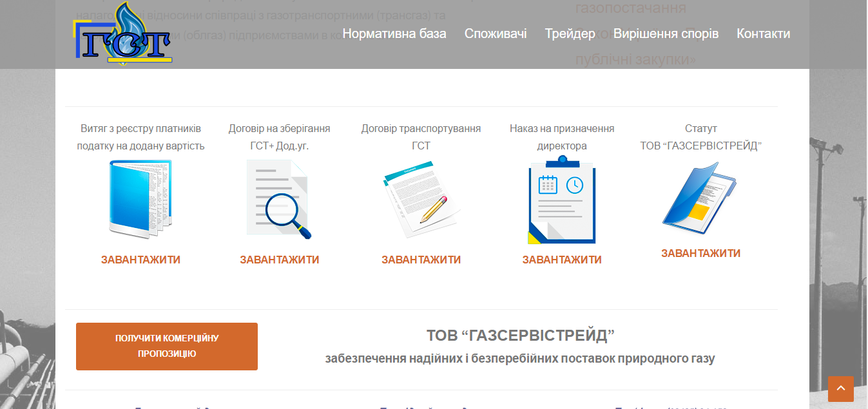Click the забезпечення надійних поставок subtitle
The width and height of the screenshot is (868, 409).
point(520,359)
